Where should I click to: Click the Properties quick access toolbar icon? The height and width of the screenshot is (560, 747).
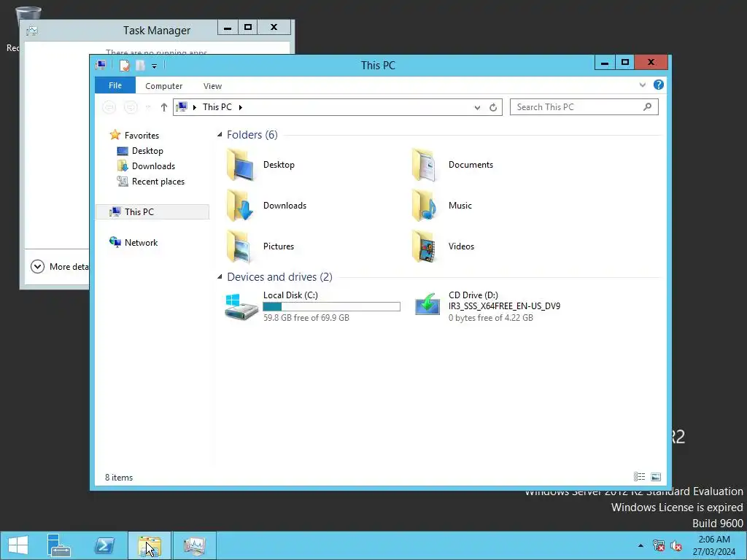pos(124,65)
